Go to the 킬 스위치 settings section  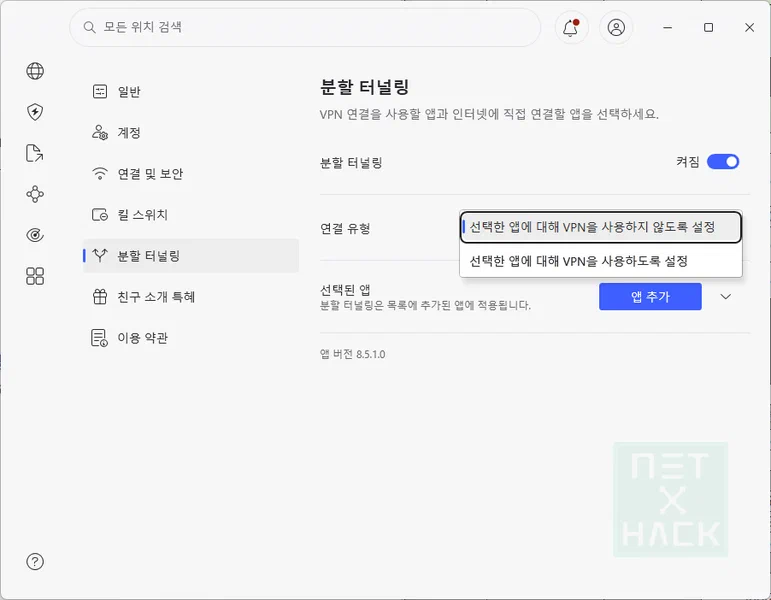191,215
